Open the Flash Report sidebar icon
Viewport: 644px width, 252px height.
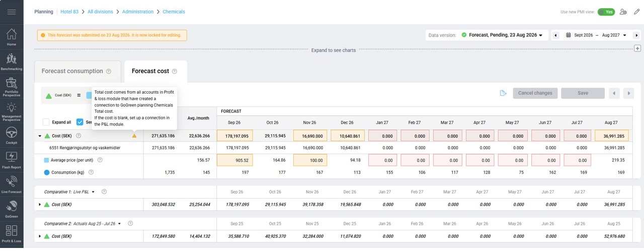(12, 159)
